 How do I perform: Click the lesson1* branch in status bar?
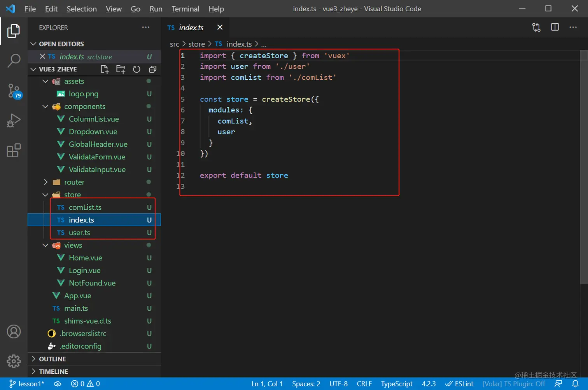27,384
